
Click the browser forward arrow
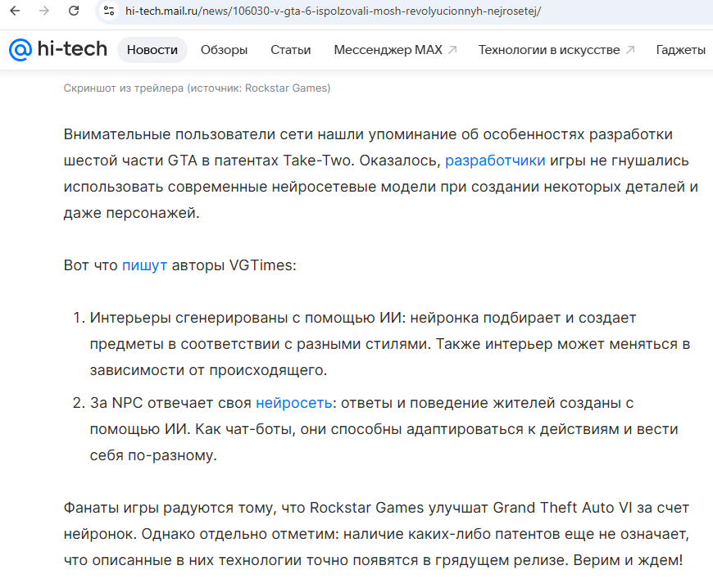tap(44, 11)
